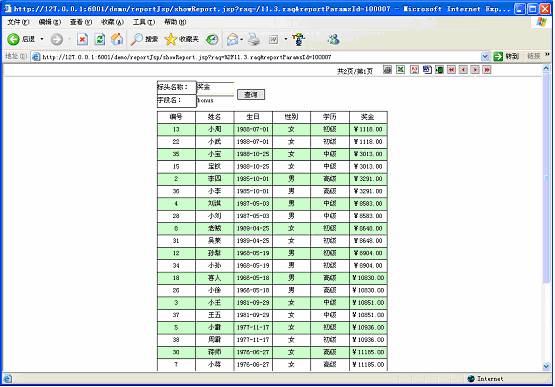The image size is (555, 387).
Task: Open the 编辑 (Edit) menu
Action: [50, 22]
